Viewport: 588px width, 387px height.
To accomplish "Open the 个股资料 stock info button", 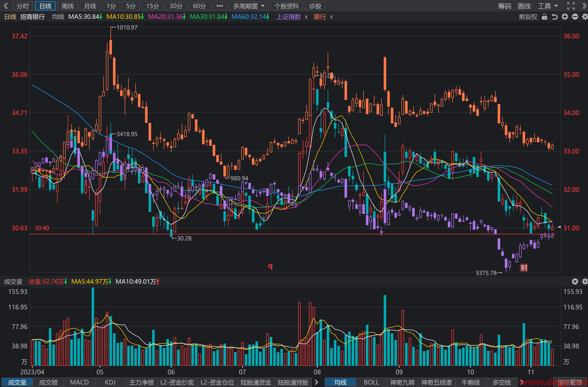I will coord(286,6).
